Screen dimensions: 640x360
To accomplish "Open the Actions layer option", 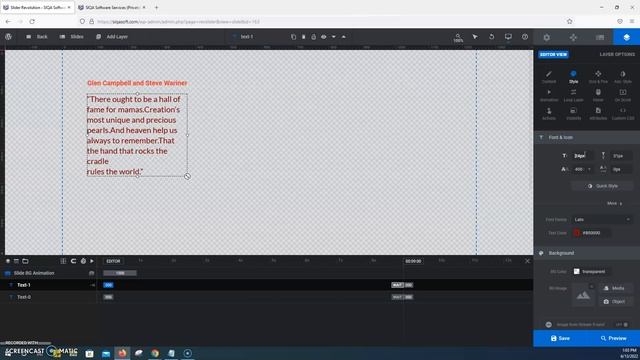I will pos(549,113).
